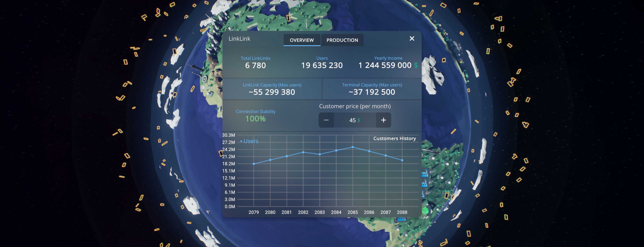The width and height of the screenshot is (644, 247).
Task: Click the 45 $ customer price field
Action: click(x=354, y=120)
